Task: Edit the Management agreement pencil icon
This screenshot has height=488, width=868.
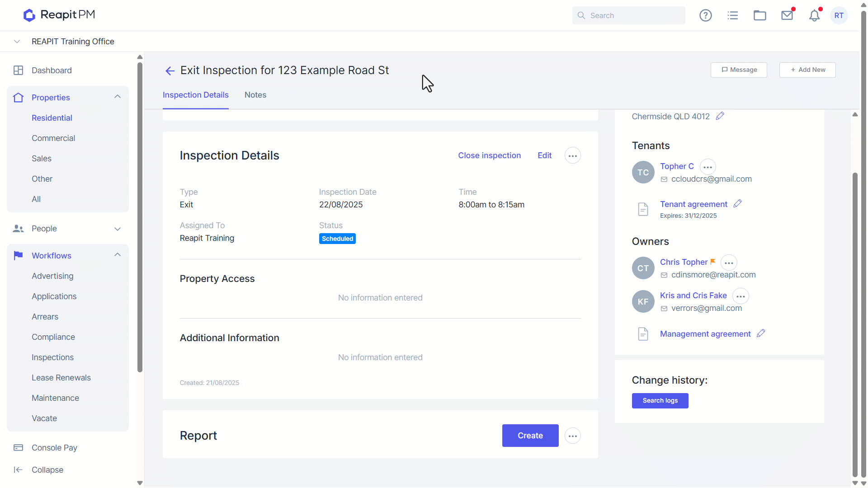Action: [x=761, y=333]
